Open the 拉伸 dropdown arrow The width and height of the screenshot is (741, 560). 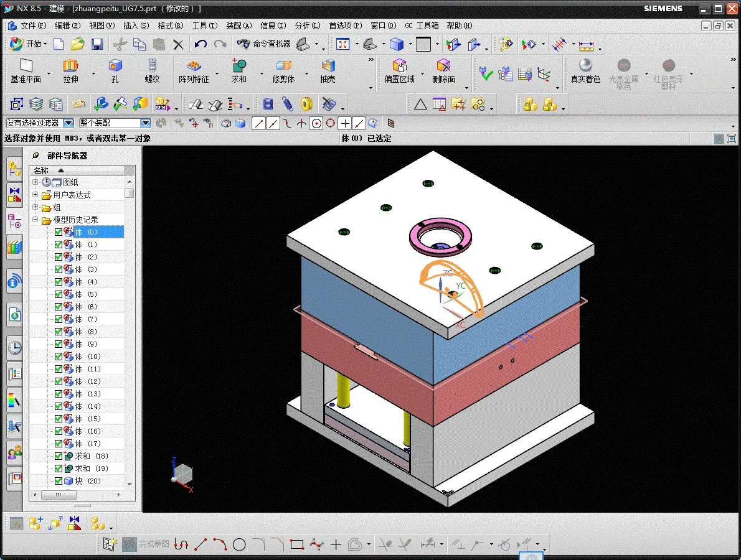pyautogui.click(x=93, y=73)
